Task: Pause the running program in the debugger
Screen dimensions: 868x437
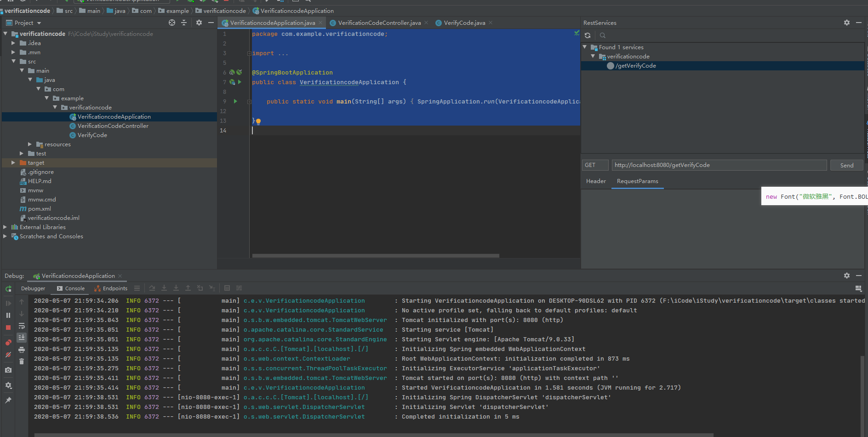Action: (8, 315)
